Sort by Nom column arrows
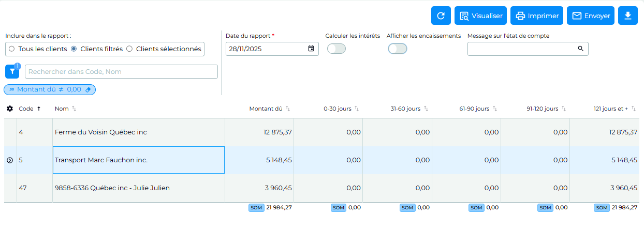 [x=74, y=109]
